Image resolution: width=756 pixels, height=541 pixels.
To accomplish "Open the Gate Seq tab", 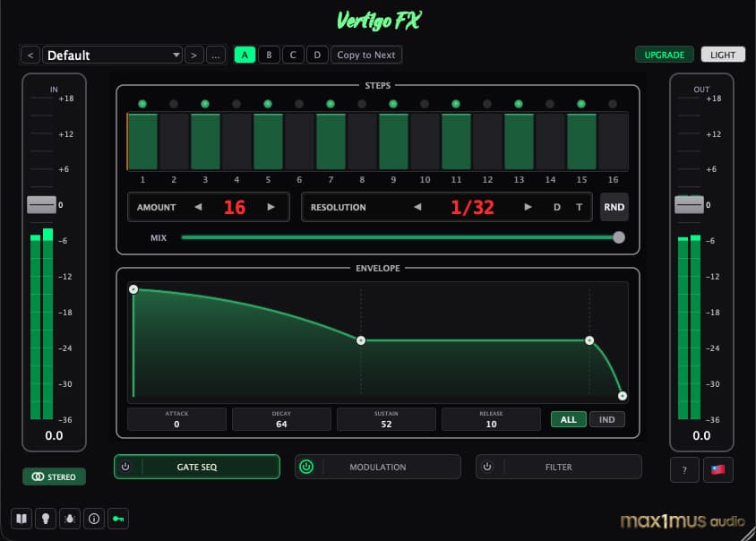I will coord(197,467).
